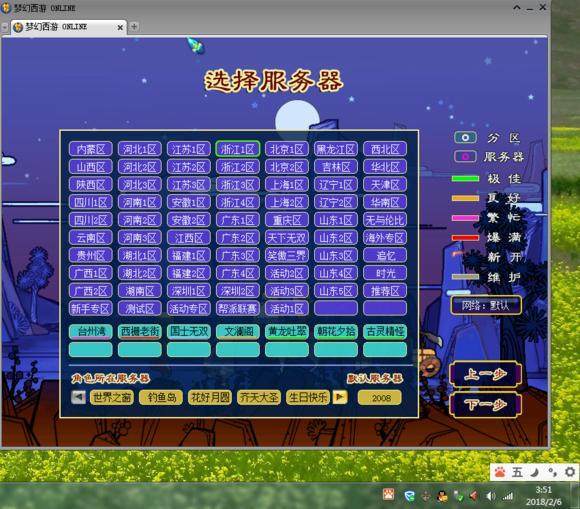This screenshot has width=580, height=509.
Task: Open the volume speaker tray icon
Action: (x=491, y=496)
